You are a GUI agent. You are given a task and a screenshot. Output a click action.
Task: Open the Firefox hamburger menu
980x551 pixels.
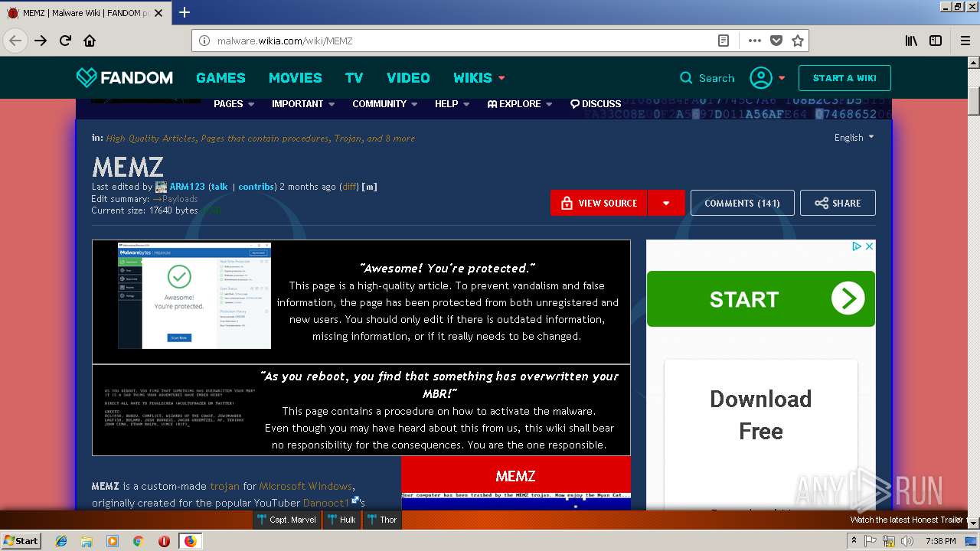pos(965,41)
